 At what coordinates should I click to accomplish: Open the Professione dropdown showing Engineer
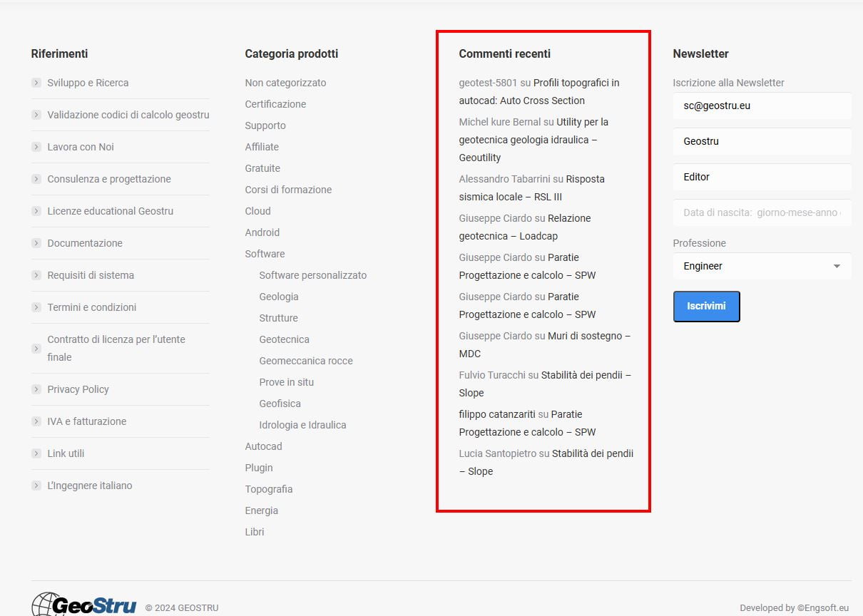761,266
